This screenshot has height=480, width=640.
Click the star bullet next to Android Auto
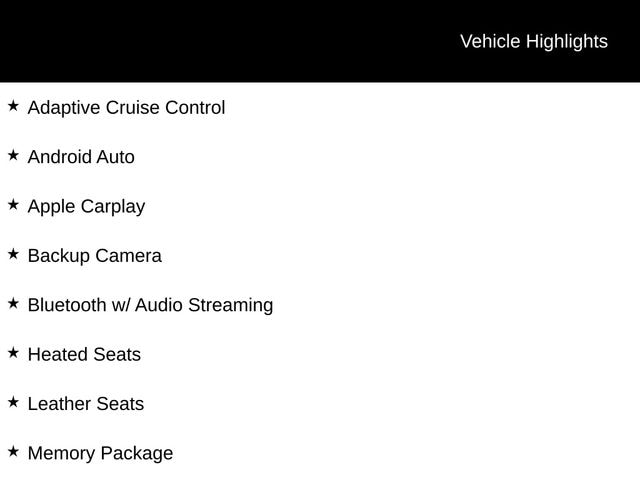(x=13, y=155)
